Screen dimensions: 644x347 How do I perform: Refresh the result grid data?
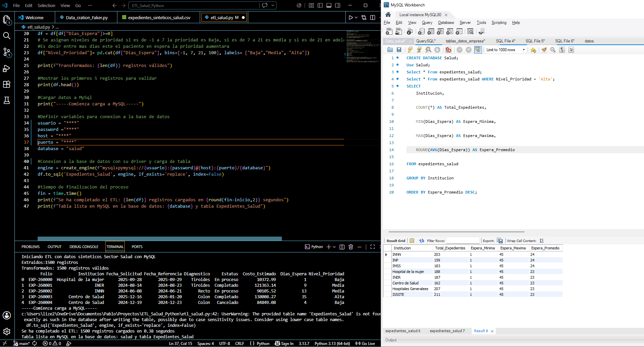[422, 241]
